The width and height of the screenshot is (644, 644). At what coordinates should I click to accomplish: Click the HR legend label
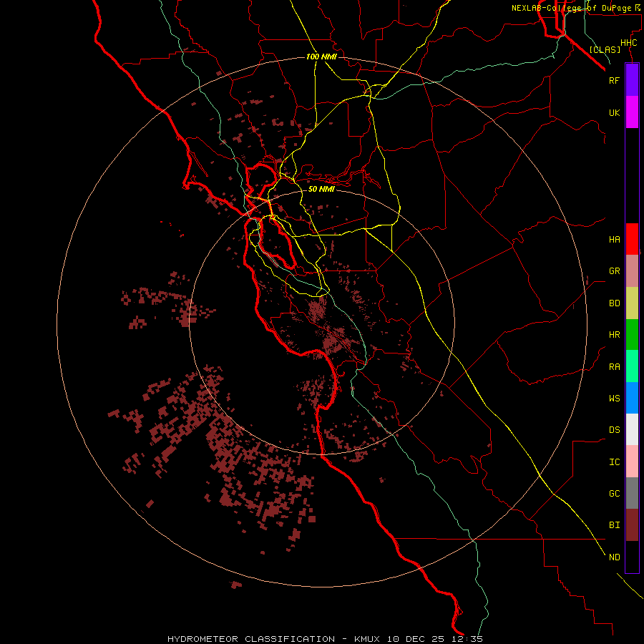(x=614, y=335)
